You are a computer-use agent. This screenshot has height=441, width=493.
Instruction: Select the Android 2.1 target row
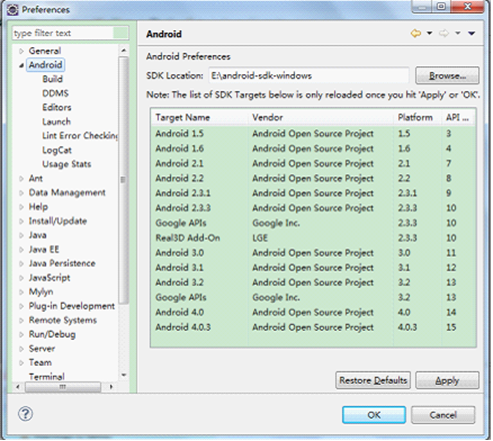pos(313,163)
